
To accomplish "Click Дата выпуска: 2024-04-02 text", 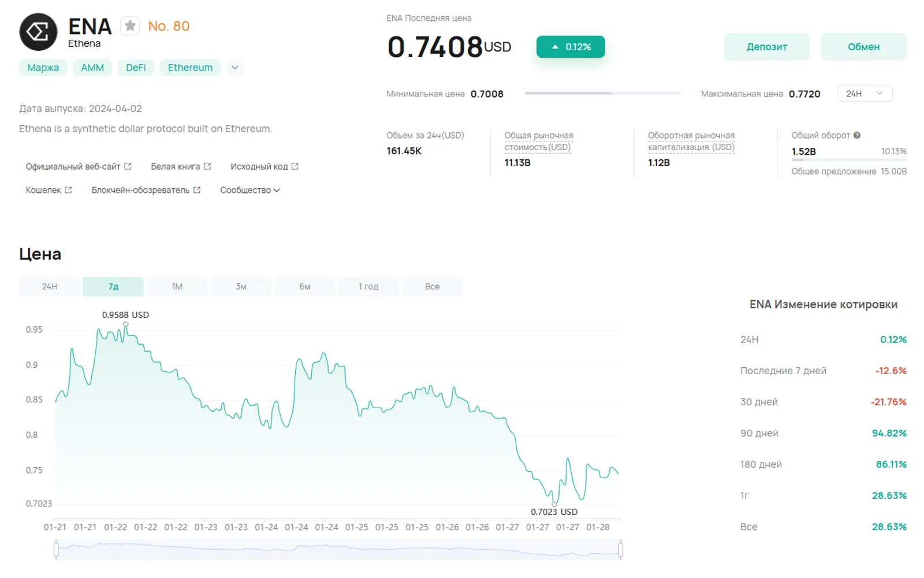I will (80, 109).
